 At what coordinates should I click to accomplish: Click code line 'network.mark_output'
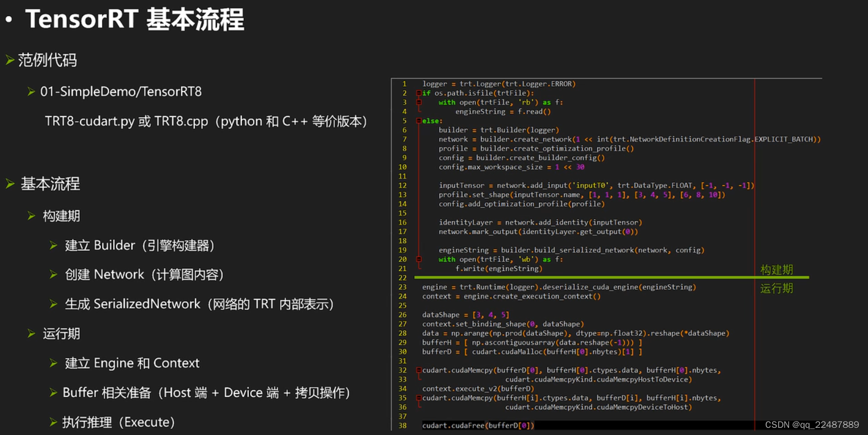[538, 232]
